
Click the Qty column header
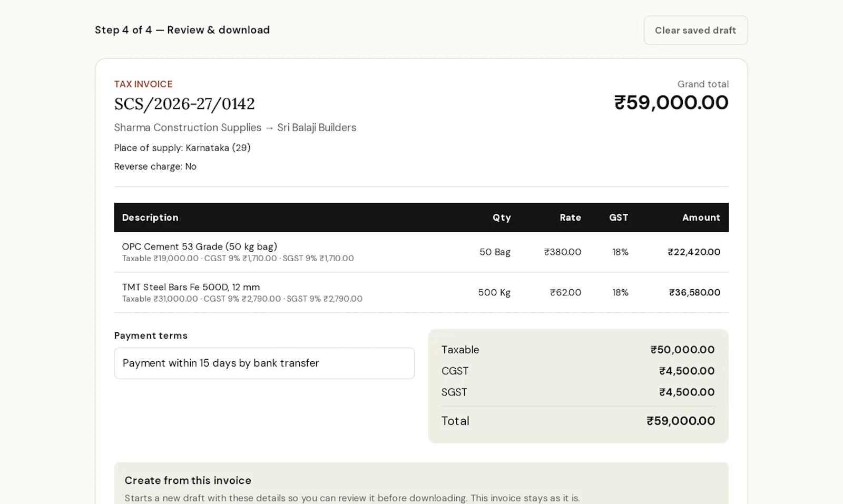pyautogui.click(x=502, y=218)
